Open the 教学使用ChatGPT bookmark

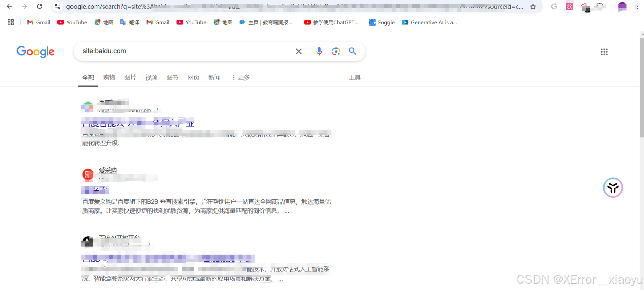[x=331, y=22]
